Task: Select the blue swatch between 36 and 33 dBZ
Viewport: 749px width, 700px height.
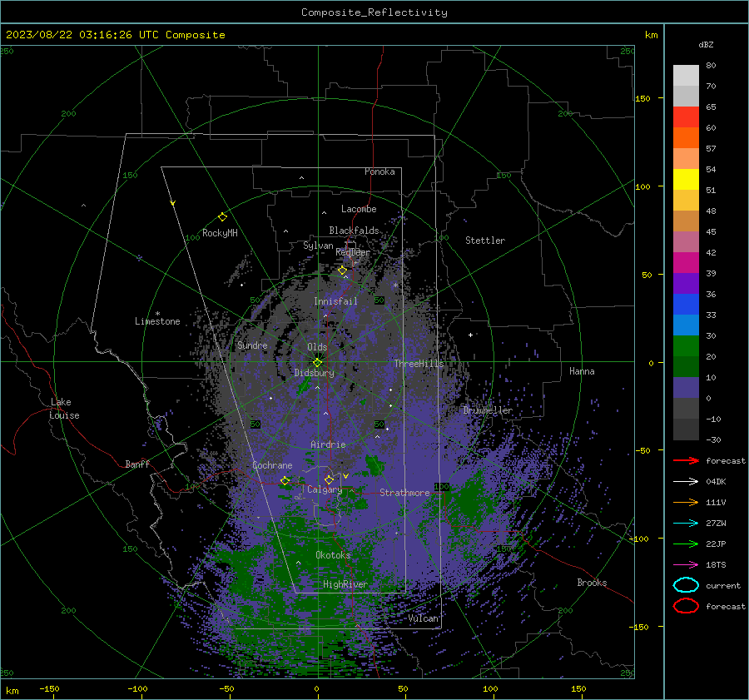Action: coord(686,305)
